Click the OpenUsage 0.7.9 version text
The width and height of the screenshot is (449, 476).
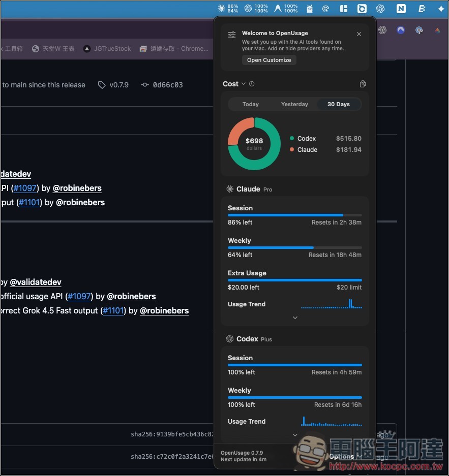tap(242, 453)
